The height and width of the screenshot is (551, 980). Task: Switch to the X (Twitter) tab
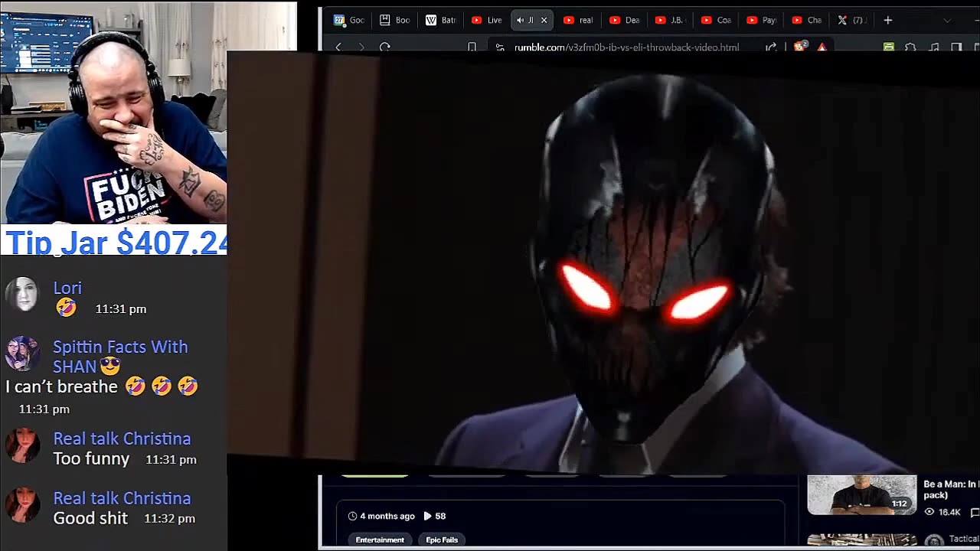851,20
